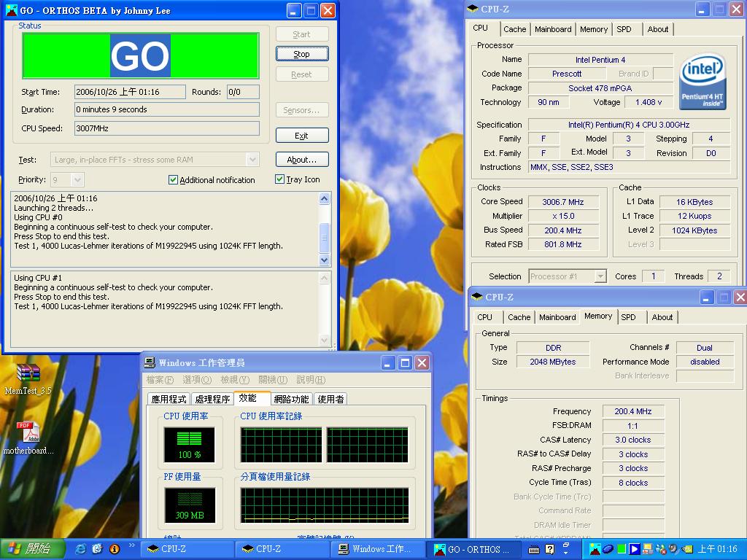
Task: Open the Processor #1 Selection dropdown
Action: (x=601, y=276)
